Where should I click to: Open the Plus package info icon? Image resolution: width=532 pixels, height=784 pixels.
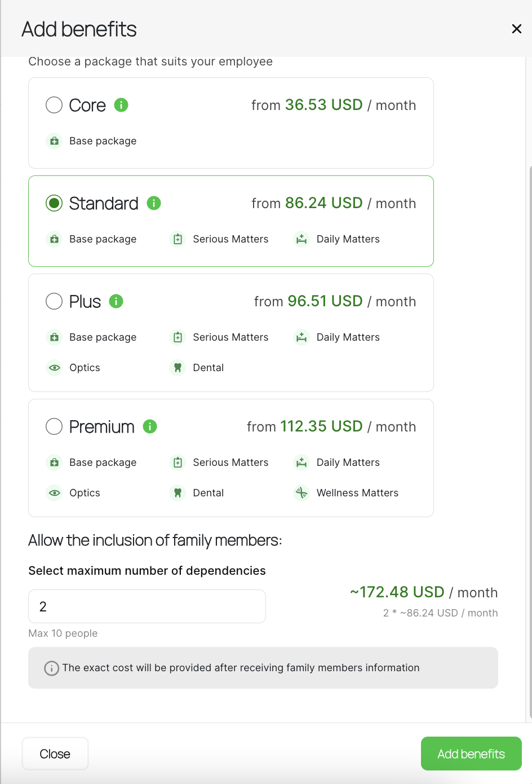coord(116,301)
